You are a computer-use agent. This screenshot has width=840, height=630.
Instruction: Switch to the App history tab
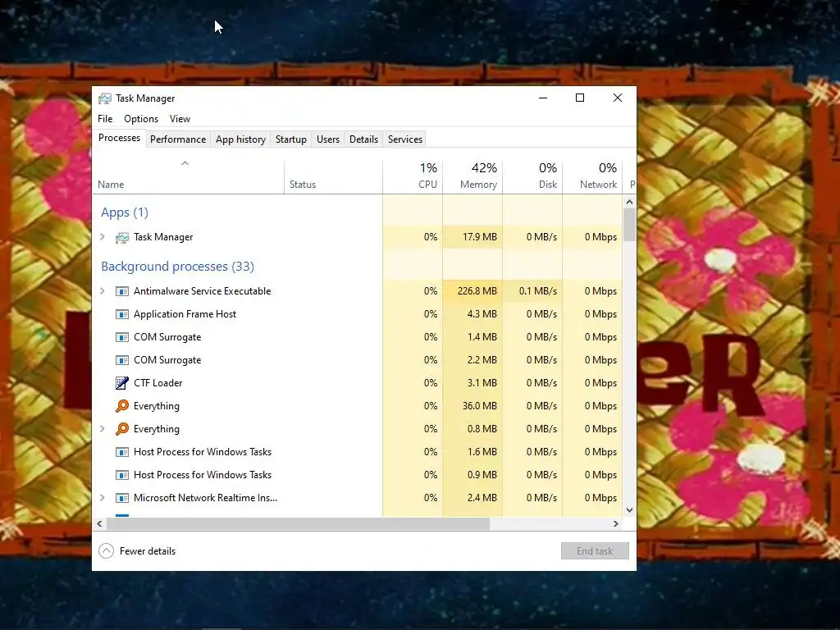240,139
